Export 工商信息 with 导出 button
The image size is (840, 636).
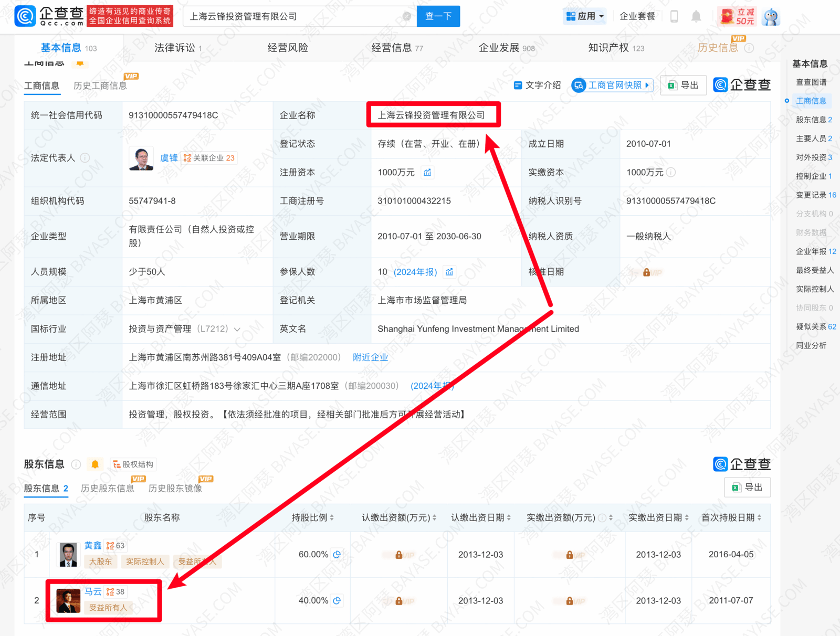pos(684,85)
